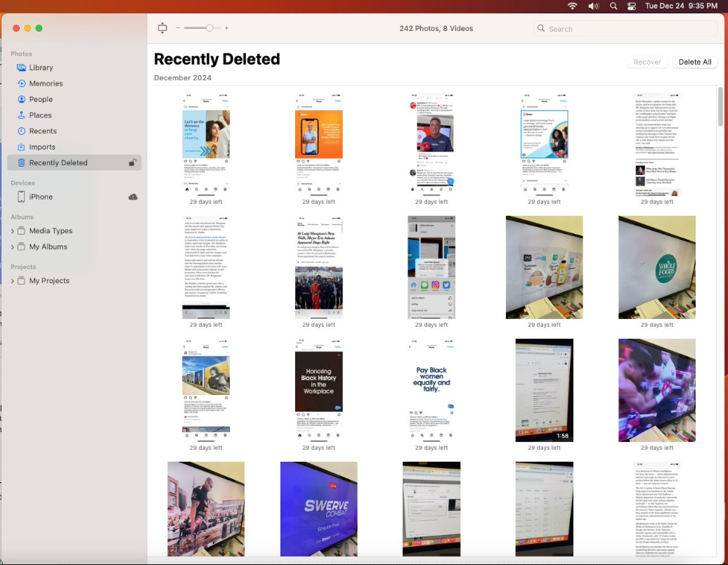Click the cloud warning icon next to iPhone
Screen dimensions: 728x565
pyautogui.click(x=133, y=197)
